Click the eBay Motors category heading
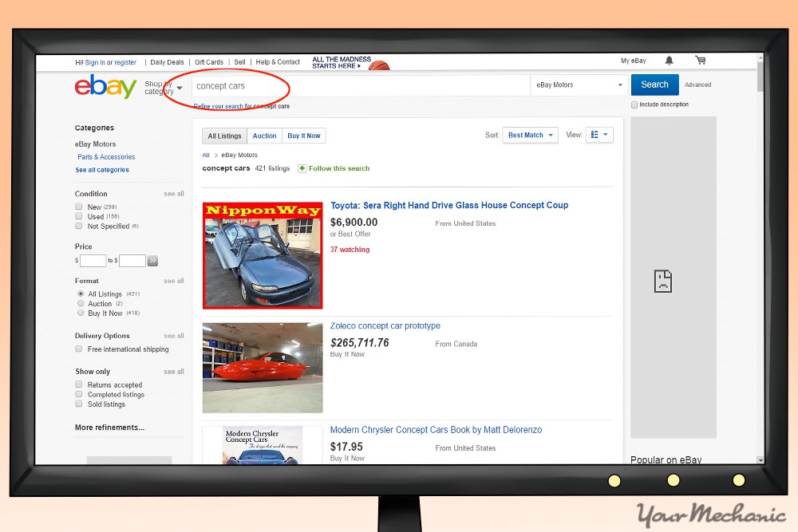This screenshot has height=532, width=798. [95, 144]
